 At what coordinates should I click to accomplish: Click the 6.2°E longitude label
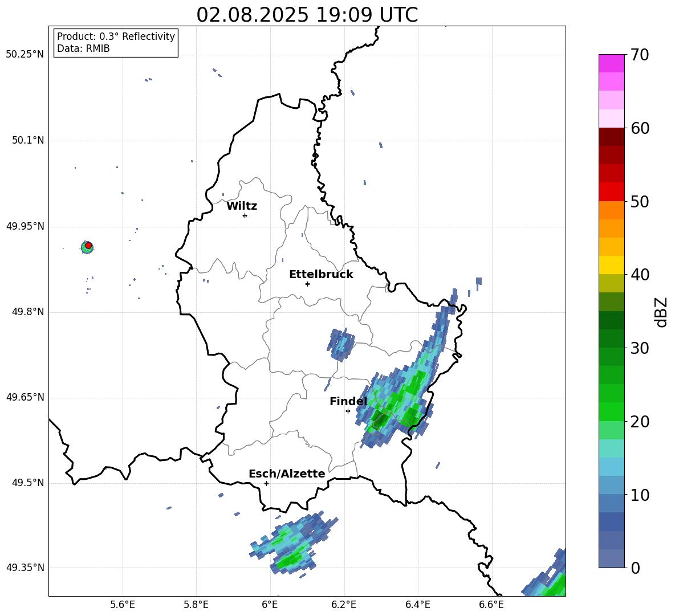(x=344, y=605)
